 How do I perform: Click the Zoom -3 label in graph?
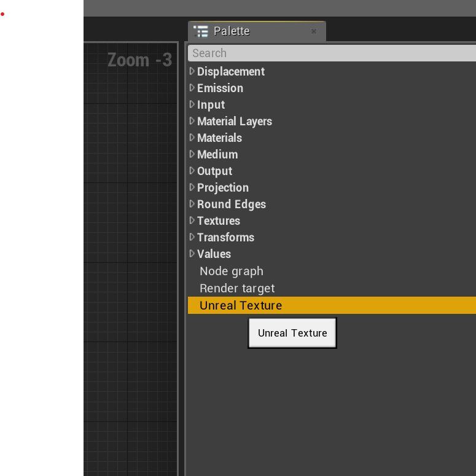pyautogui.click(x=139, y=60)
